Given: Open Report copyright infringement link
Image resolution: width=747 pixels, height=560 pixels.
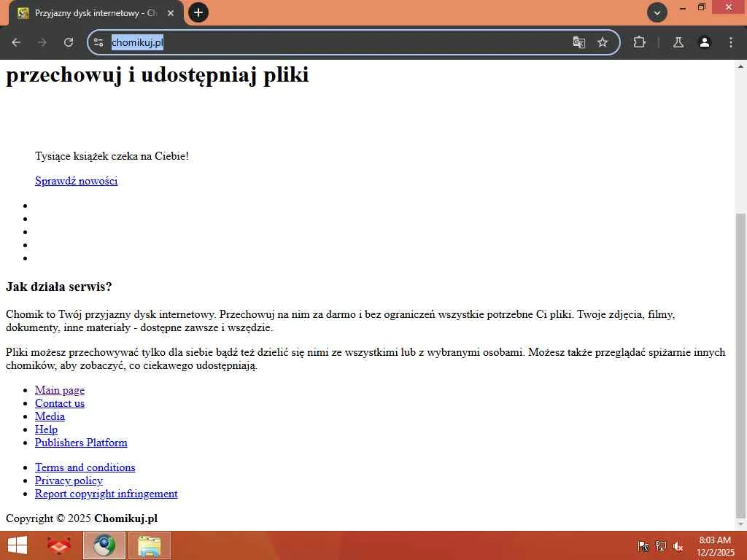Looking at the screenshot, I should (x=107, y=494).
